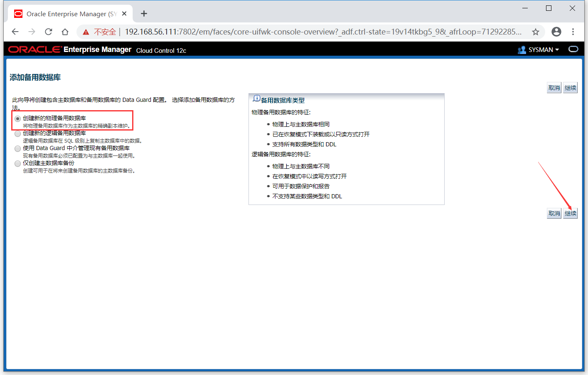Click the 不安全 security label
The image size is (588, 375).
tap(105, 32)
